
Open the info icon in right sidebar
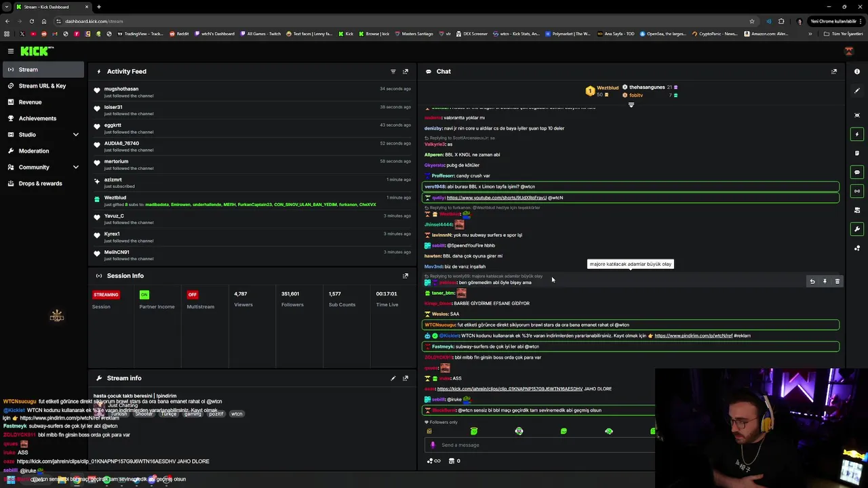(857, 71)
